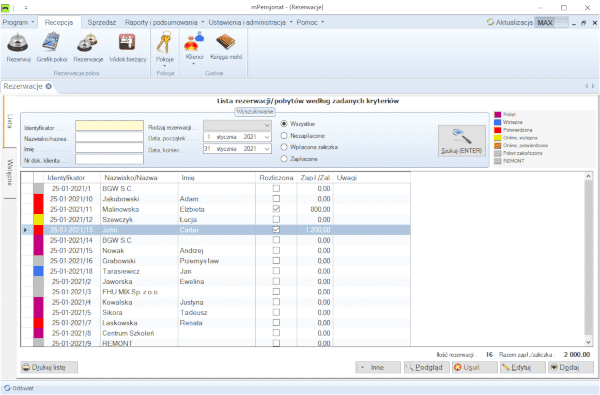This screenshot has height=395, width=600.
Task: Open the Data, koniec date dropdown
Action: (x=267, y=149)
